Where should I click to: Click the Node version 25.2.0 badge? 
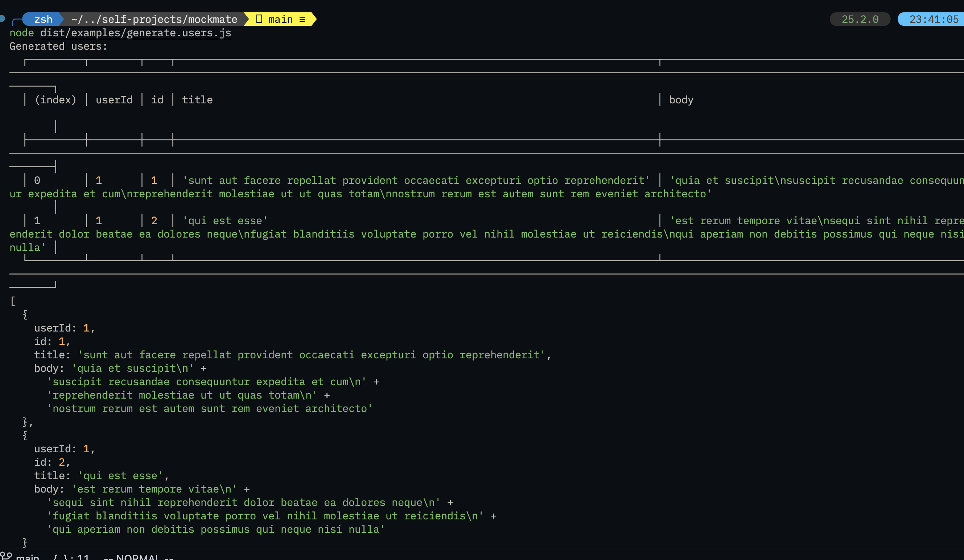[860, 19]
